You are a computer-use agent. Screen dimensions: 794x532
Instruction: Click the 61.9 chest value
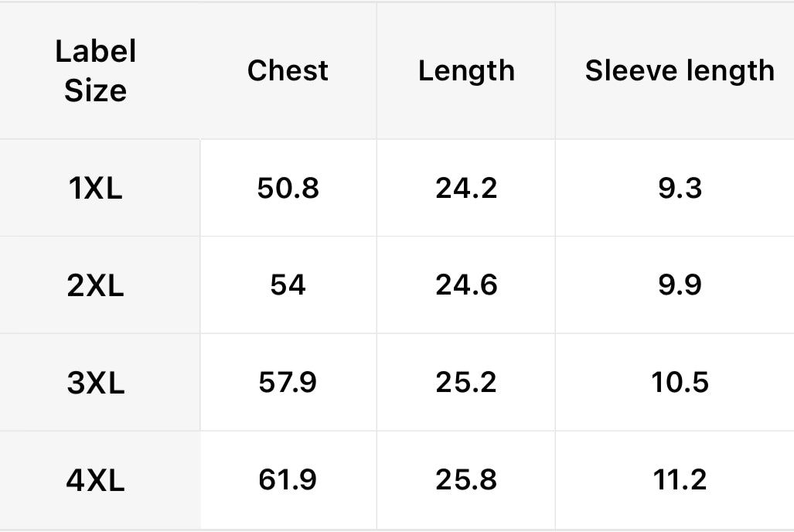point(288,481)
